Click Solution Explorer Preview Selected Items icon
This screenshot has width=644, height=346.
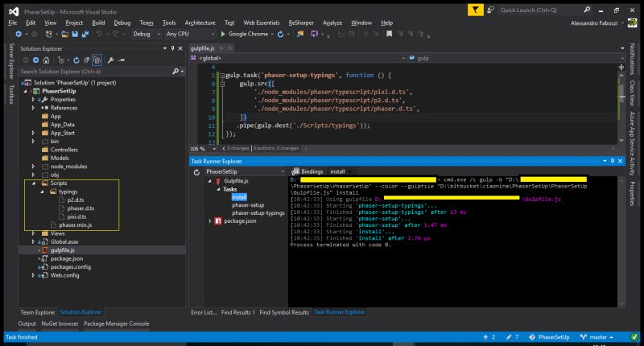(x=122, y=60)
